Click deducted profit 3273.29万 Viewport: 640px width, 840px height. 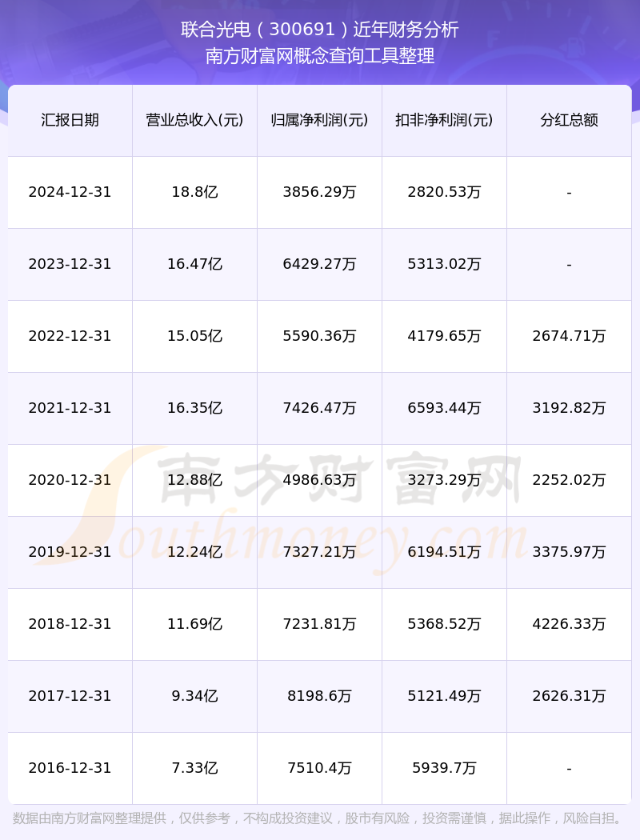point(444,480)
